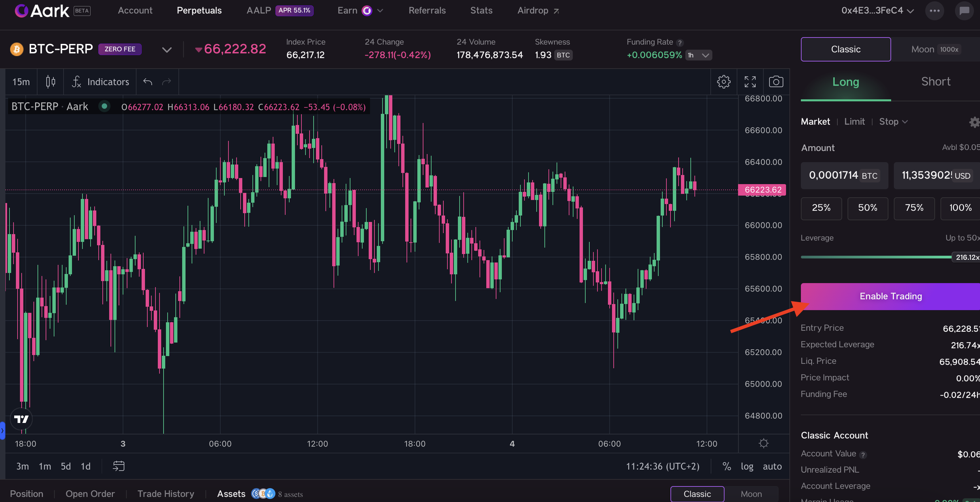Open the funding rate 1h interval dropdown

(x=699, y=55)
